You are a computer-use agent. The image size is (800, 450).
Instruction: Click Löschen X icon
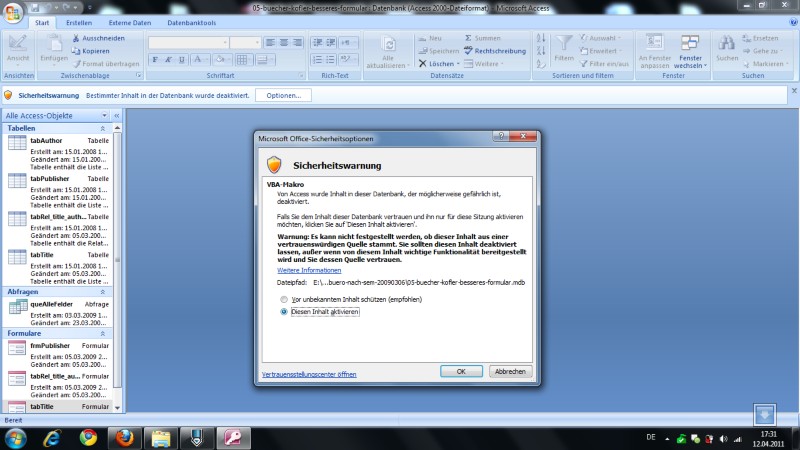point(422,64)
